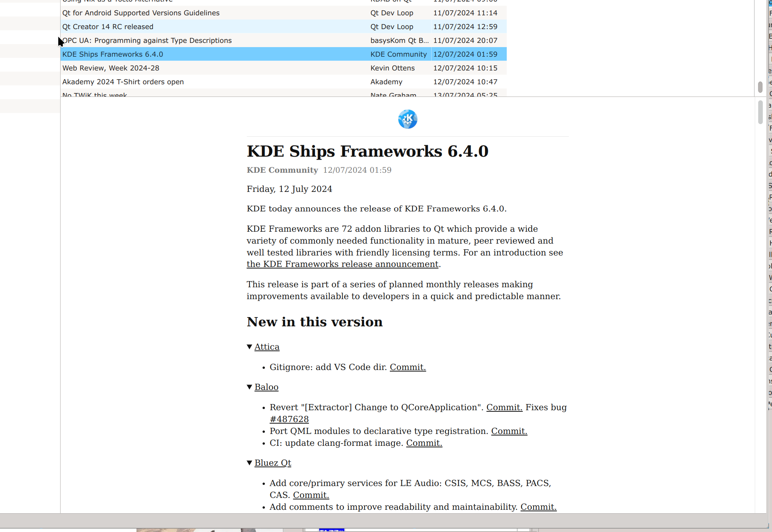Open Commit link for readability comments
The image size is (772, 532).
coord(539,507)
